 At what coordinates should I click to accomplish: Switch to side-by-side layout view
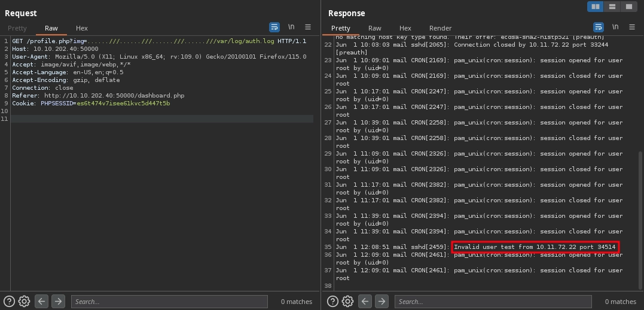[x=595, y=7]
